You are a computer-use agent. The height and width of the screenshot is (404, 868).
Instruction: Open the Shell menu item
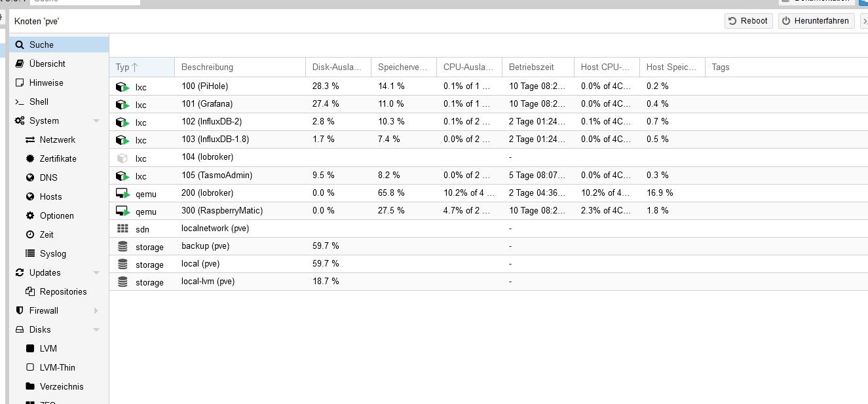click(39, 101)
